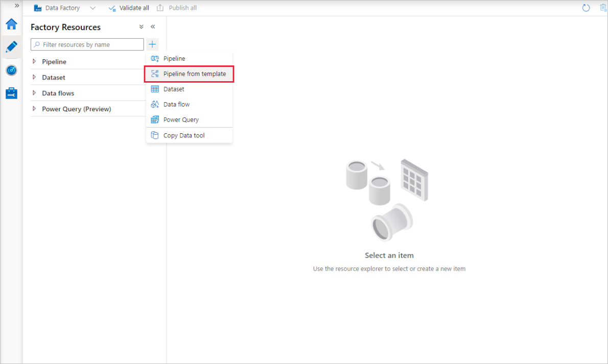Click the search icon in the filter box

[x=37, y=44]
